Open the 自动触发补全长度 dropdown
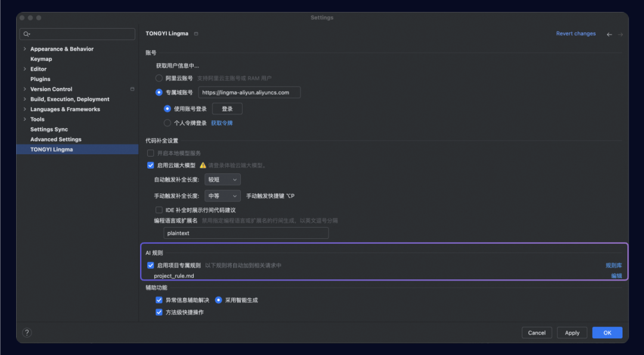This screenshot has height=355, width=644. [x=222, y=179]
